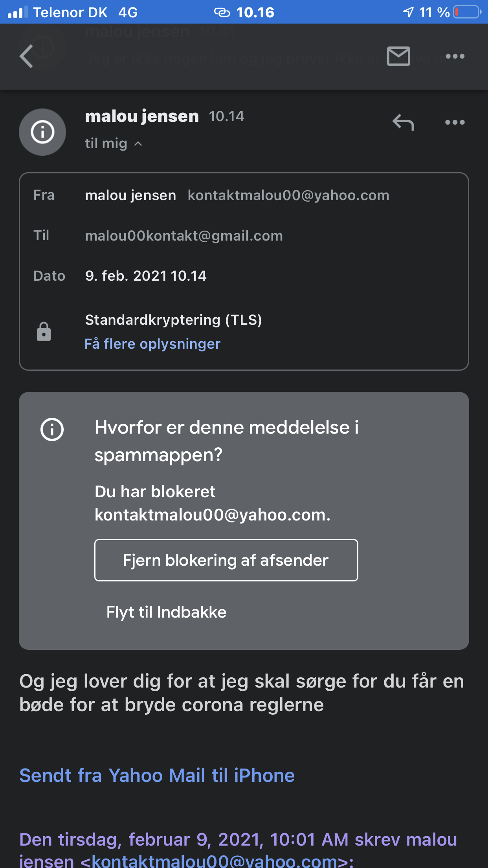Screen dimensions: 488x868
Task: Open 'Sendt fra Yahoo Mail til iPhone' link
Action: coord(157,776)
